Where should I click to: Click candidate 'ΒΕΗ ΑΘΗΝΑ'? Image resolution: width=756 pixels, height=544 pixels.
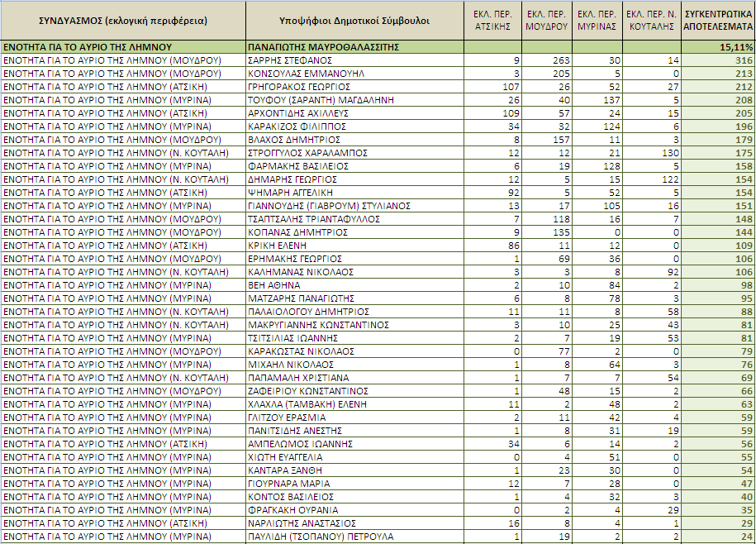273,285
